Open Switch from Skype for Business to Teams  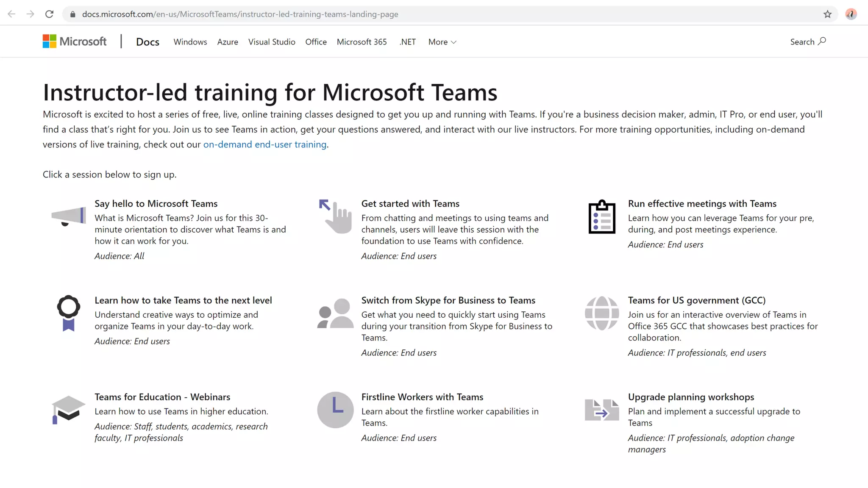click(448, 300)
